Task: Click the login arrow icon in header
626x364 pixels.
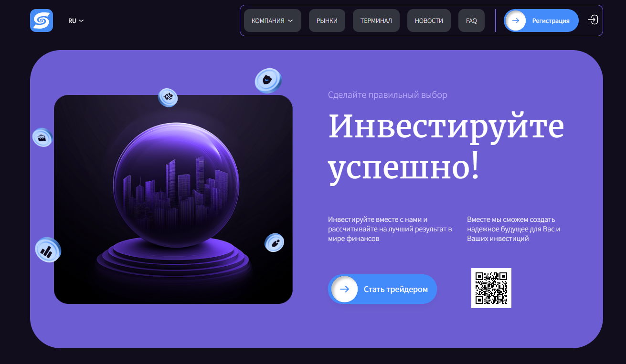Action: click(x=593, y=20)
